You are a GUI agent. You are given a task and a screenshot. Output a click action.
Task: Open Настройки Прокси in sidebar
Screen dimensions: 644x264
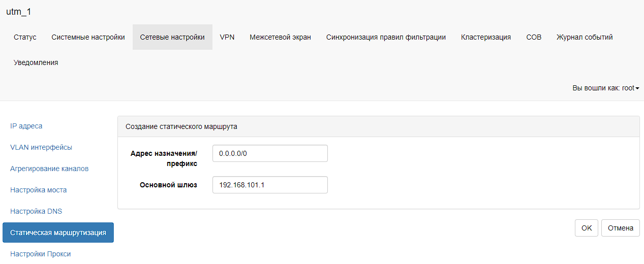[x=40, y=254]
